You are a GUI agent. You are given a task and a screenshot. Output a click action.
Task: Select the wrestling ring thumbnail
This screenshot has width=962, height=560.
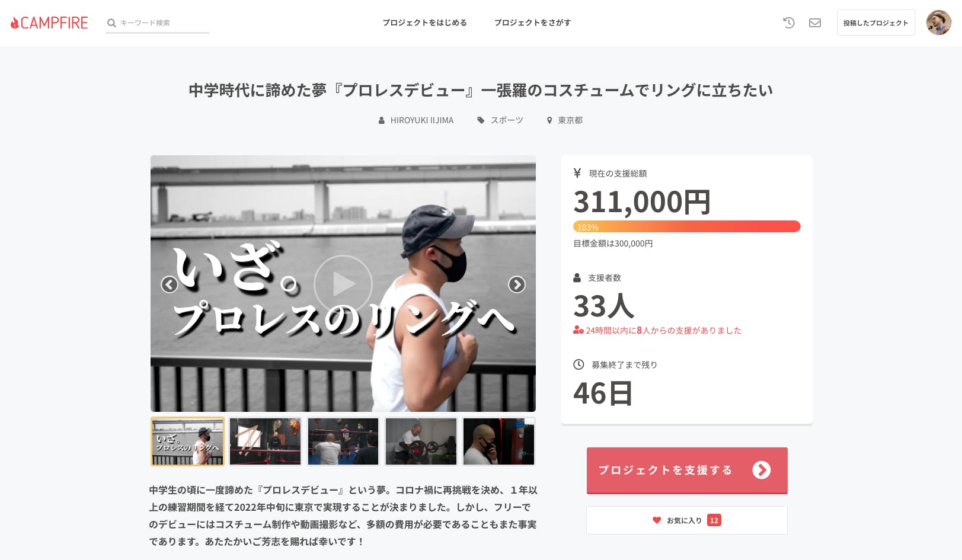343,441
